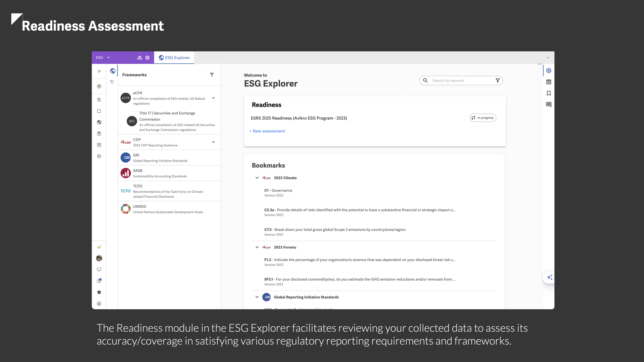The image size is (644, 362).
Task: Start a New assessment
Action: pyautogui.click(x=267, y=131)
